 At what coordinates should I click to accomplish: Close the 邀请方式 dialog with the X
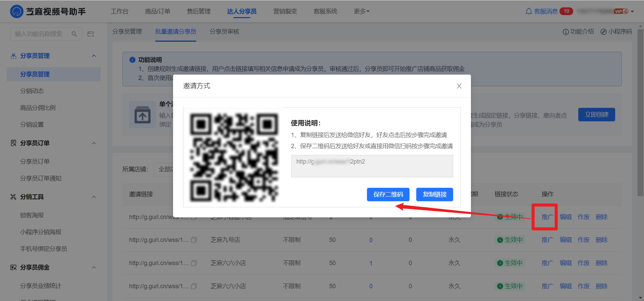459,86
